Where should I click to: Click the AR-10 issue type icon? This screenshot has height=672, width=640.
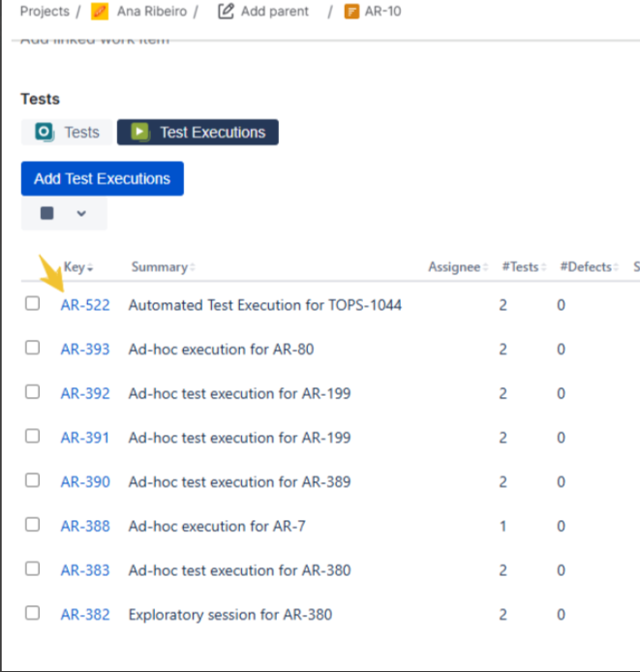coord(351,12)
